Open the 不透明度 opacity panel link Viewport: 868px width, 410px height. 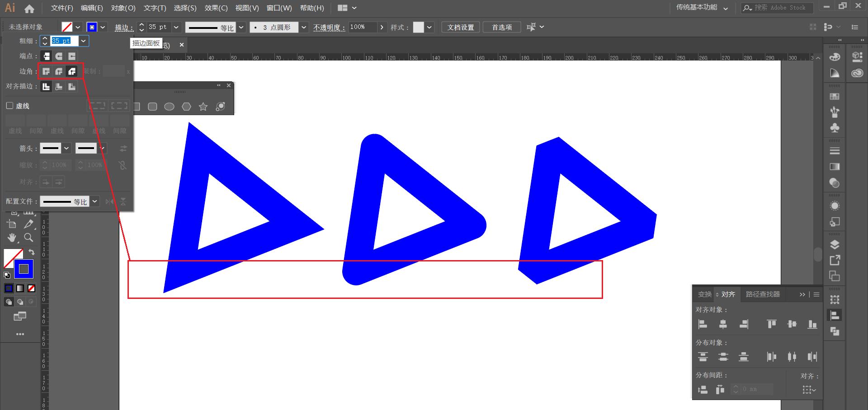[x=330, y=28]
